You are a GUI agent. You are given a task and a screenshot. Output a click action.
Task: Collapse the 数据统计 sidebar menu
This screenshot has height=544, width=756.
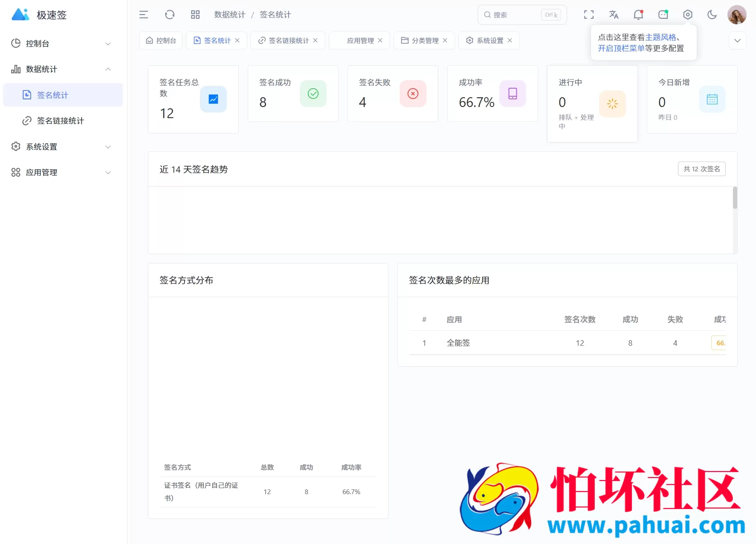(63, 69)
